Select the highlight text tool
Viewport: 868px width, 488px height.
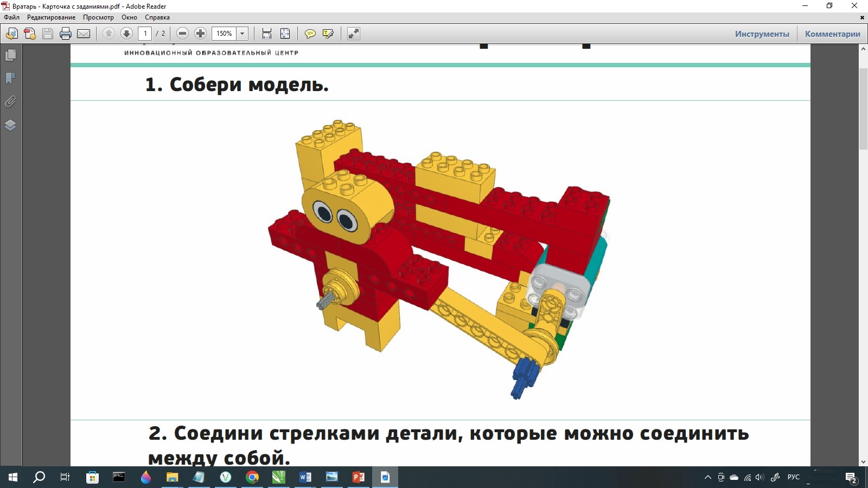click(x=328, y=34)
